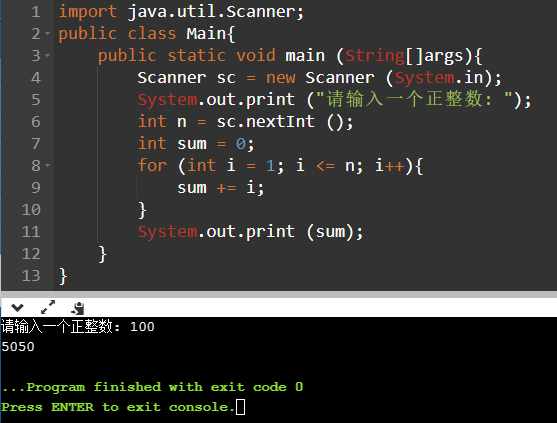Collapse the for loop fold arrow on line 8
This screenshot has width=557, height=423.
coord(48,166)
